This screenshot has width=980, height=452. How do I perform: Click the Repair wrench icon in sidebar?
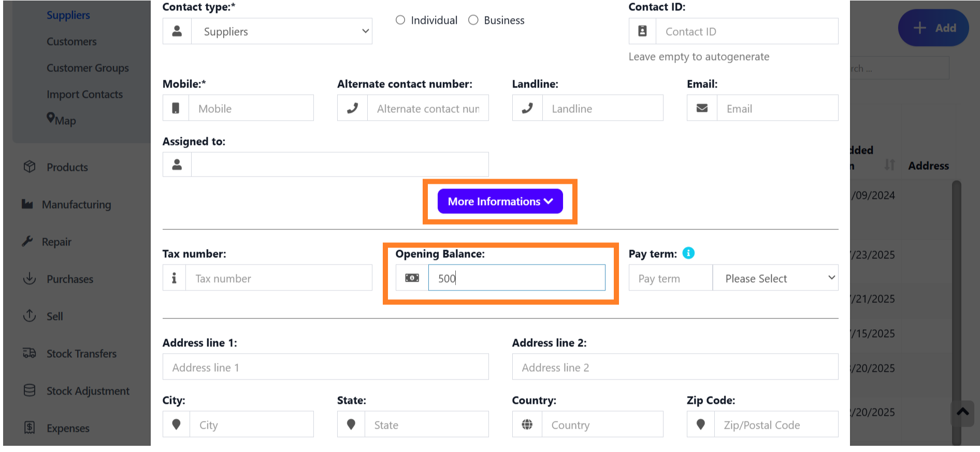point(27,241)
